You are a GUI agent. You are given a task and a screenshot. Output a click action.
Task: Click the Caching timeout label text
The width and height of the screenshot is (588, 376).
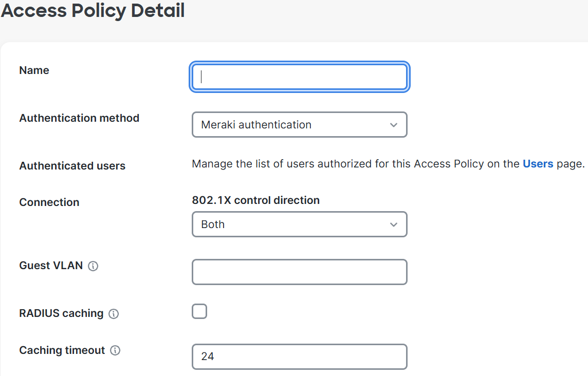(x=62, y=350)
